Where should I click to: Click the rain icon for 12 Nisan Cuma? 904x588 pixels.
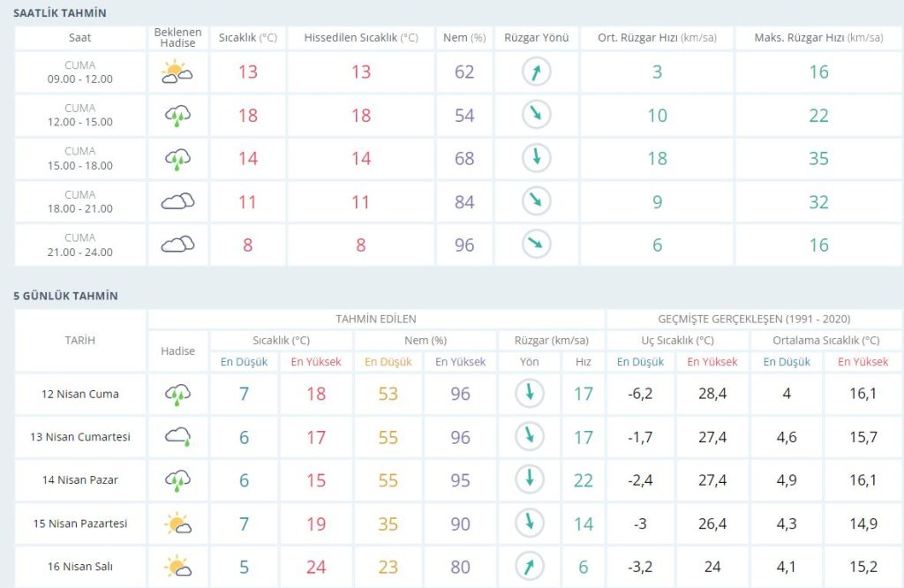pos(177,395)
